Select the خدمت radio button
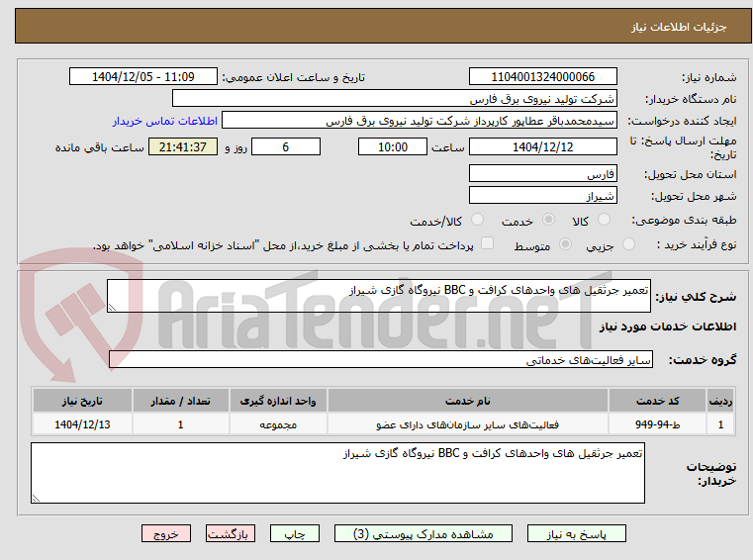This screenshot has height=560, width=753. [x=548, y=220]
